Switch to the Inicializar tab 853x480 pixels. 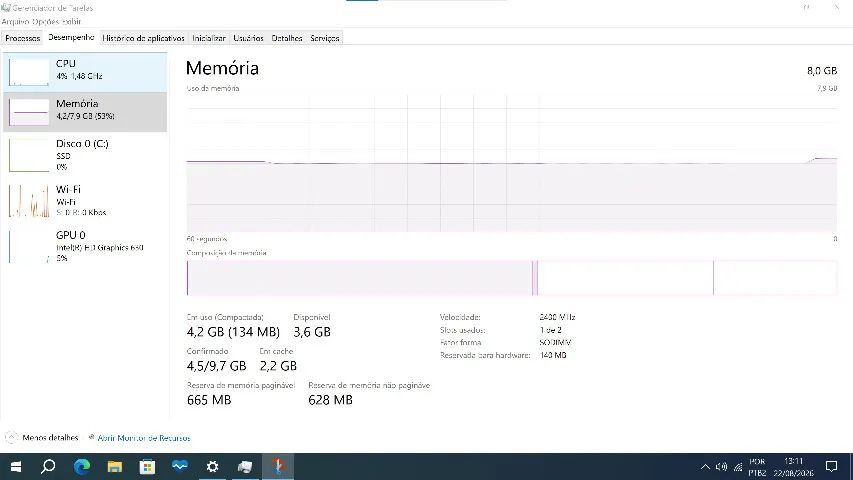click(x=209, y=38)
